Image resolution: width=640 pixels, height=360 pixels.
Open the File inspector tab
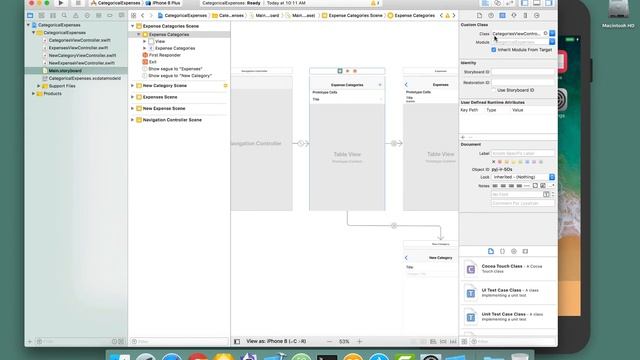pos(480,16)
